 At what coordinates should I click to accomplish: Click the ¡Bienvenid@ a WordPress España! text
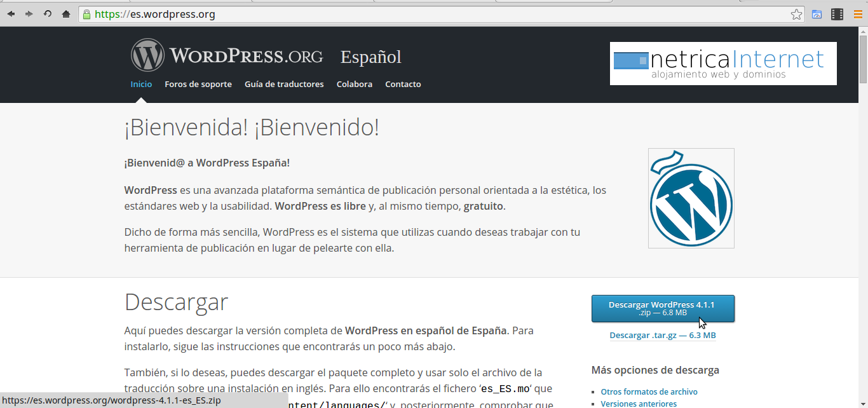(207, 163)
